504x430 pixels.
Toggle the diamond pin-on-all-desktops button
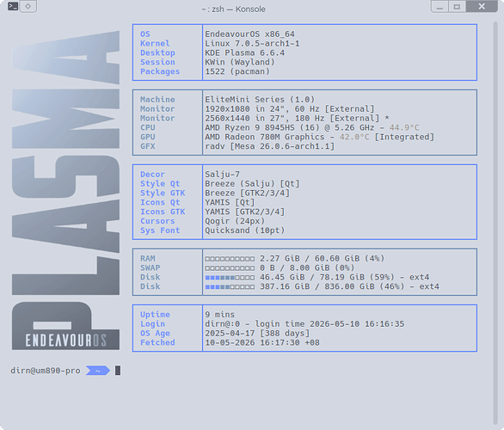[28, 6]
